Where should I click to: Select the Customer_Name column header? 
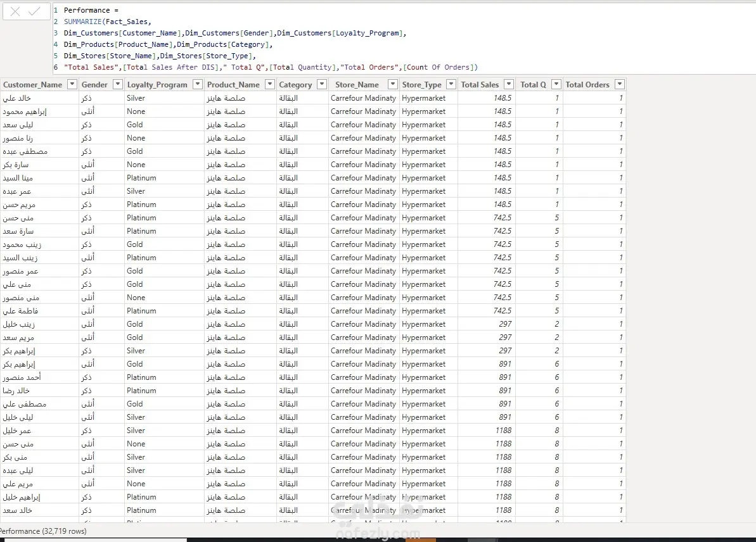(x=33, y=85)
